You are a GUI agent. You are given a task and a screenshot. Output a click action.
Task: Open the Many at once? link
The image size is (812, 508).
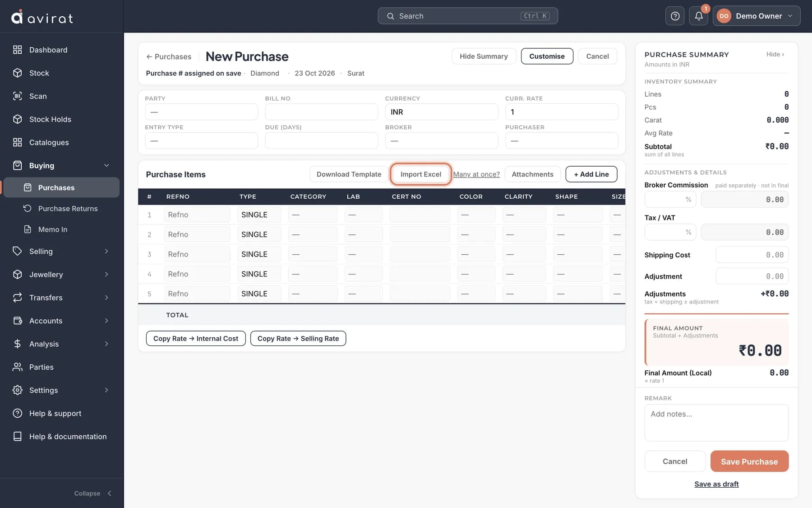(x=476, y=174)
